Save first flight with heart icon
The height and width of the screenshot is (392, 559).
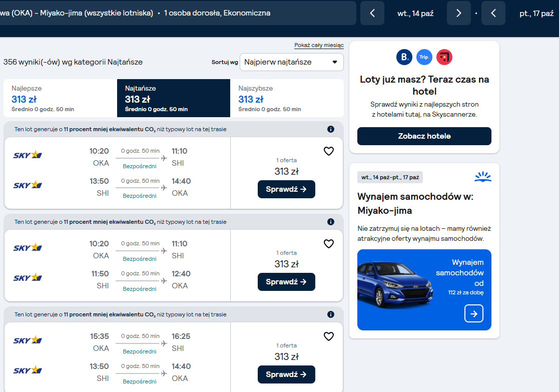pos(328,151)
